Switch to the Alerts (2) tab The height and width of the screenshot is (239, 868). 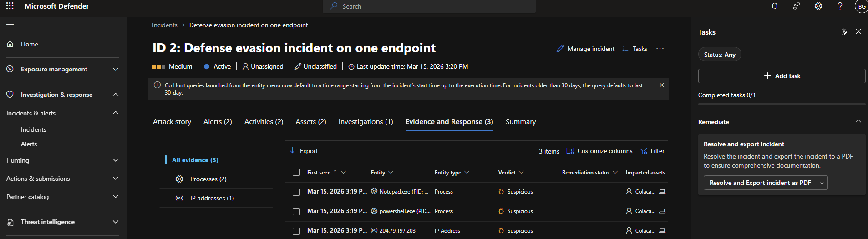[218, 122]
